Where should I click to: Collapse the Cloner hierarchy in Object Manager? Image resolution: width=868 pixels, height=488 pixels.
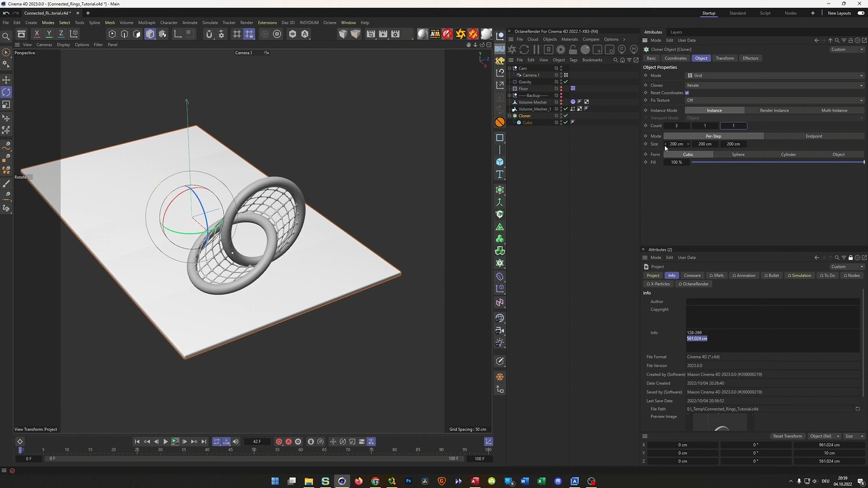click(x=510, y=116)
